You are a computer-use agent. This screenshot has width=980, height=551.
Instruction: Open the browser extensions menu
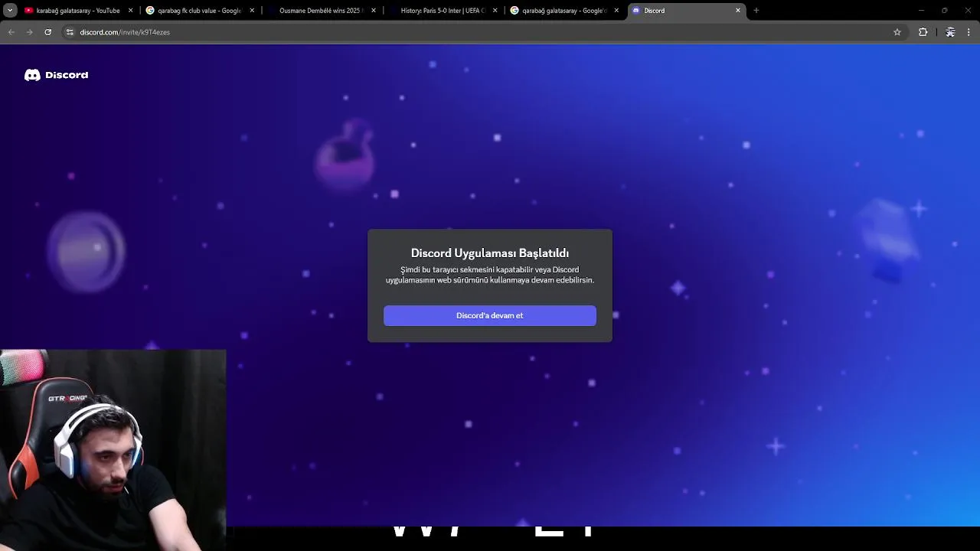[923, 32]
